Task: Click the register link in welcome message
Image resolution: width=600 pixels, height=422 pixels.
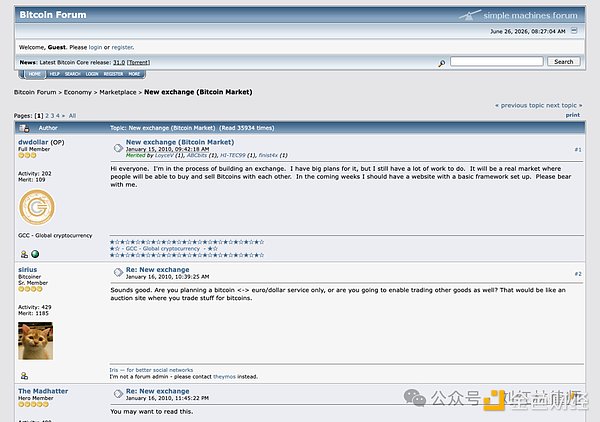Action: pos(122,47)
